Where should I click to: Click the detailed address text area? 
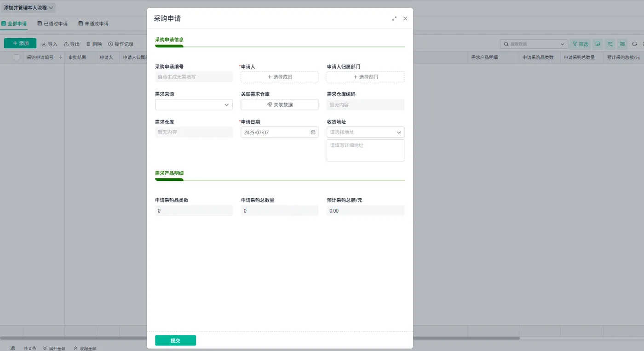click(x=365, y=150)
